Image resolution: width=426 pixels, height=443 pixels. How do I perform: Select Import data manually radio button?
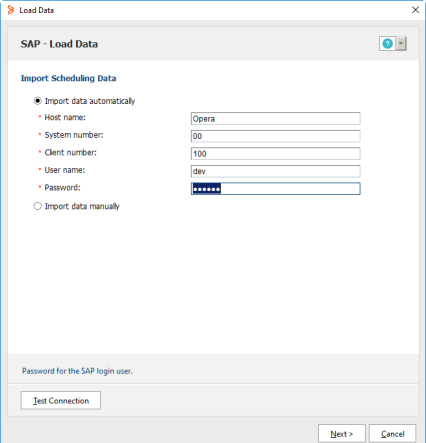point(38,206)
